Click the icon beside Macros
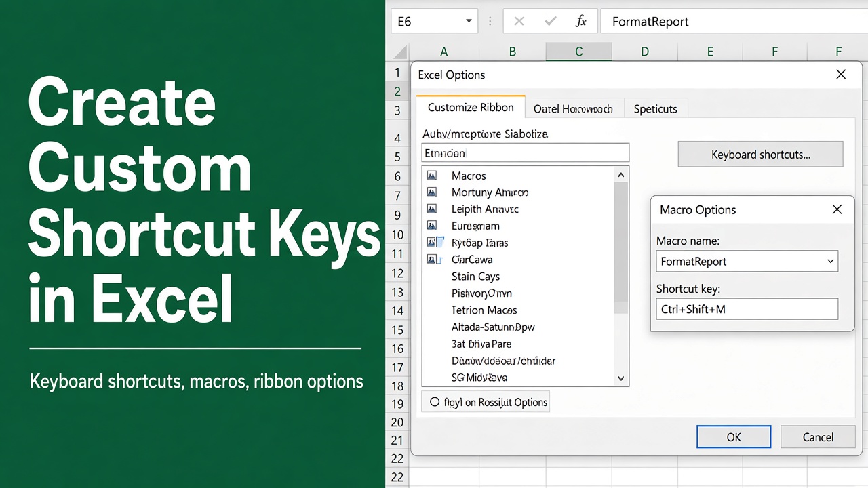The height and width of the screenshot is (488, 868). (431, 176)
